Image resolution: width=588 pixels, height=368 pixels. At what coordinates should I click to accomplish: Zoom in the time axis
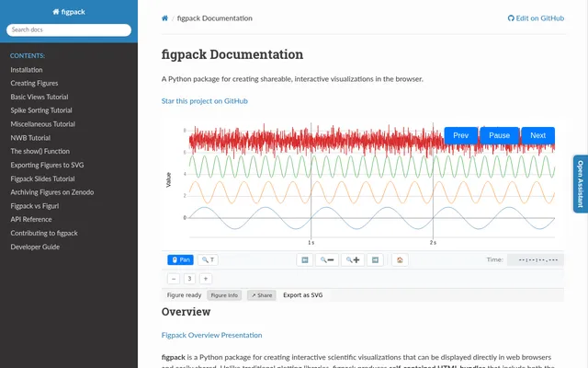pos(353,259)
